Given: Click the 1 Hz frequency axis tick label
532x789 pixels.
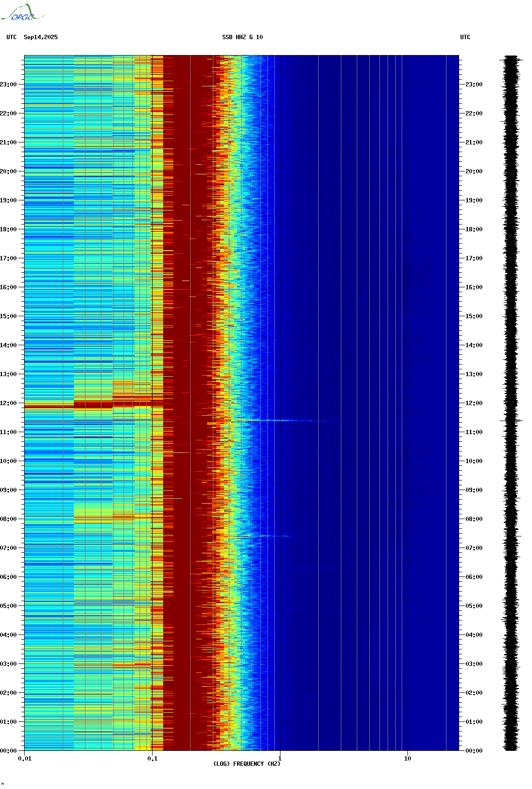Looking at the screenshot, I should 280,759.
